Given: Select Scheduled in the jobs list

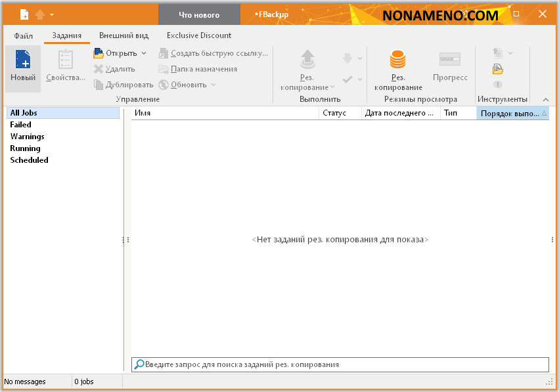Looking at the screenshot, I should click(29, 160).
